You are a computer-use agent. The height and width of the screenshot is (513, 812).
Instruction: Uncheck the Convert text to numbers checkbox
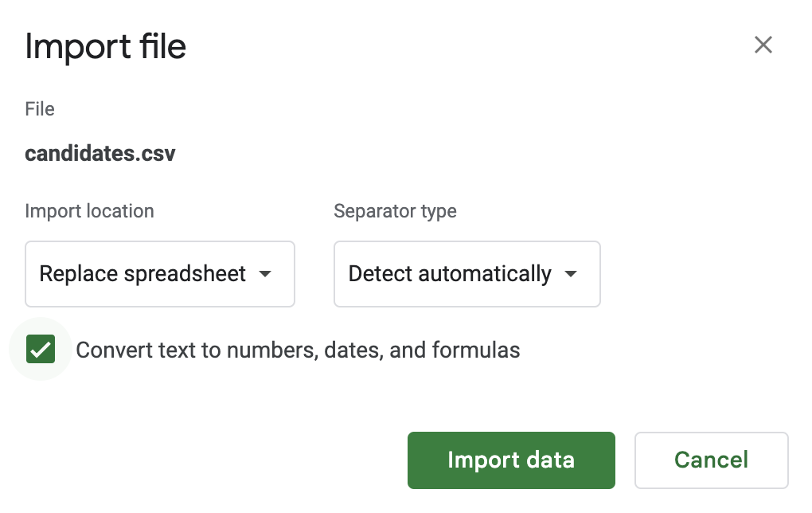click(41, 349)
